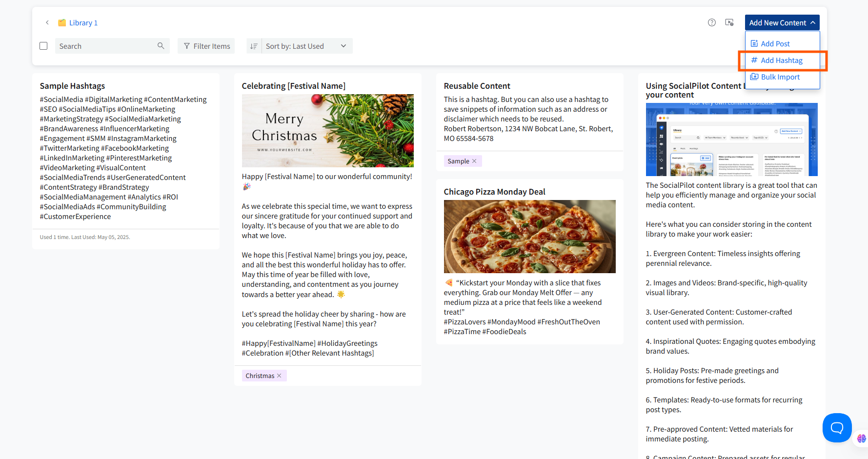Tick the select-all checkbox
This screenshot has height=459, width=868.
[43, 46]
